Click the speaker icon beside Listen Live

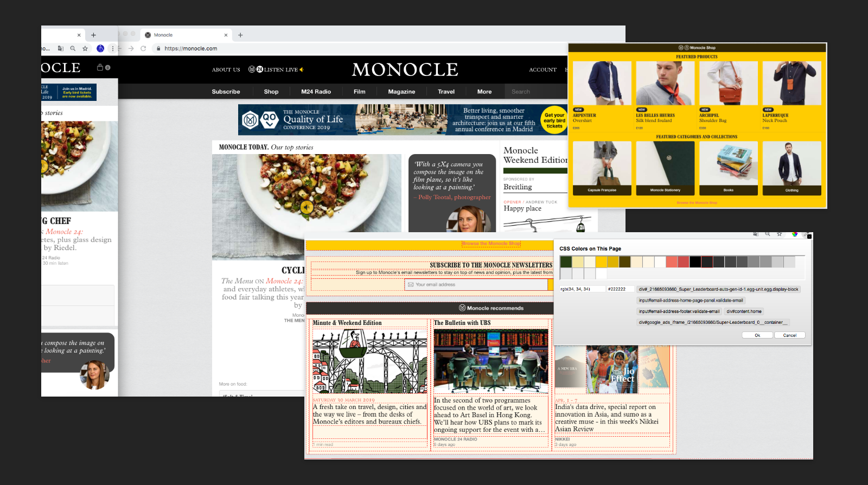301,69
